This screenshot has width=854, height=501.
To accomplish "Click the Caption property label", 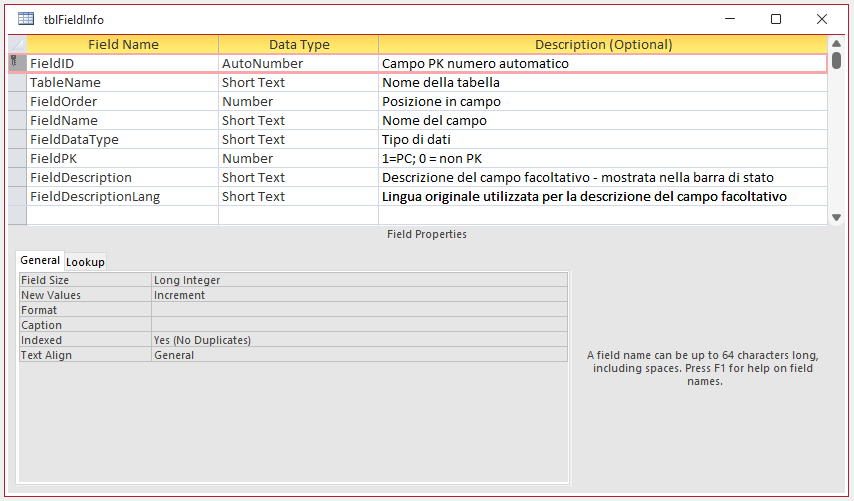I will tap(86, 325).
